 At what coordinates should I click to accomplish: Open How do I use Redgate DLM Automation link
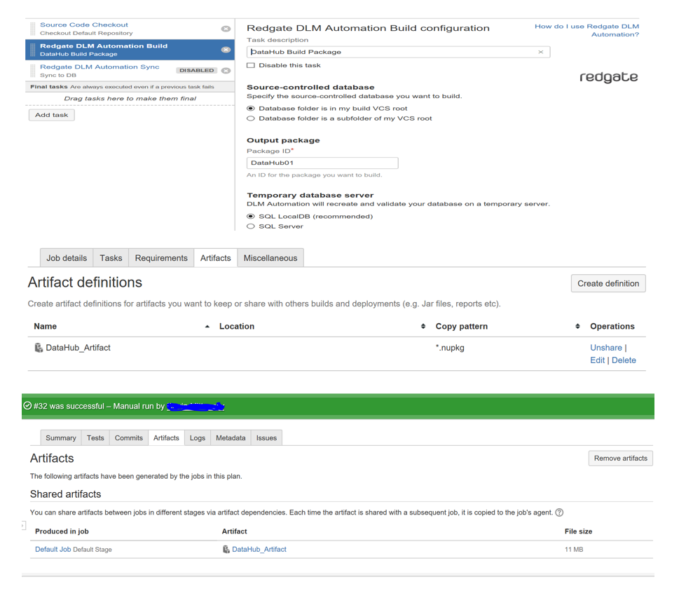(586, 30)
